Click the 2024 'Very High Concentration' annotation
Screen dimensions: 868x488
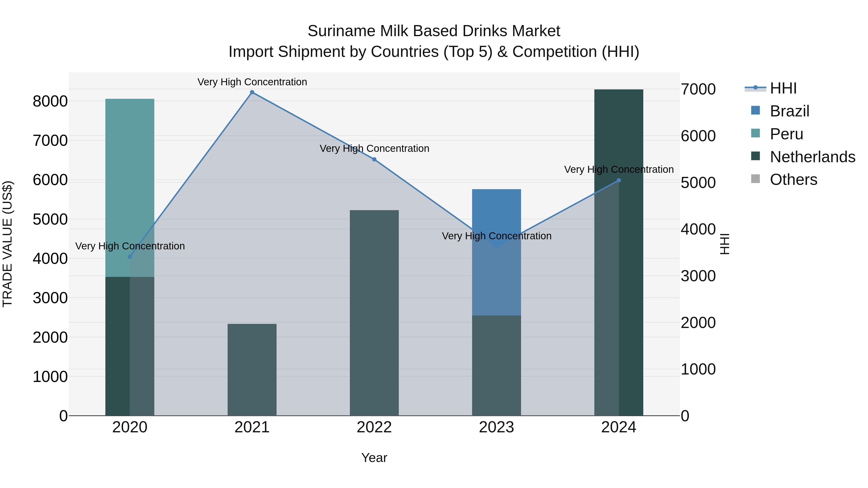[x=619, y=169]
